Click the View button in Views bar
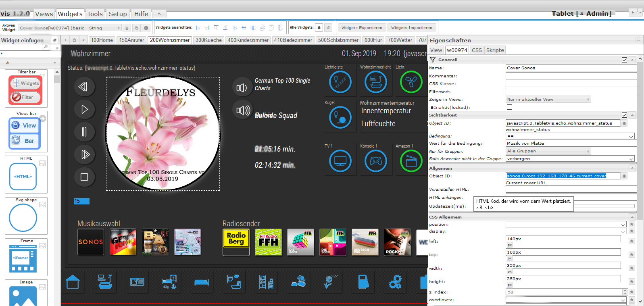 tap(24, 125)
